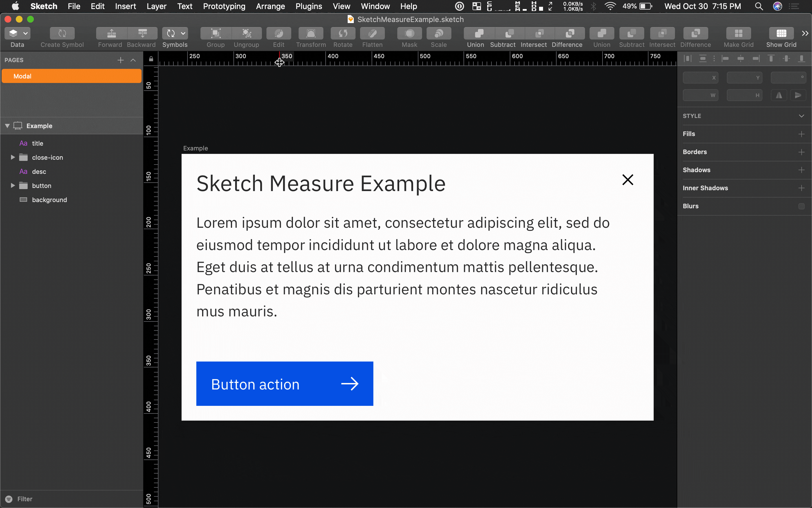Add a new Fill

pos(802,134)
